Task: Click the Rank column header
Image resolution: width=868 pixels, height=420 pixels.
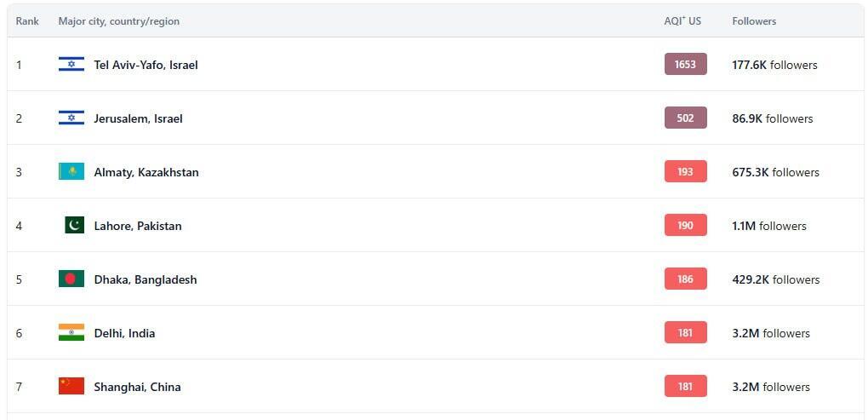Action: point(27,21)
